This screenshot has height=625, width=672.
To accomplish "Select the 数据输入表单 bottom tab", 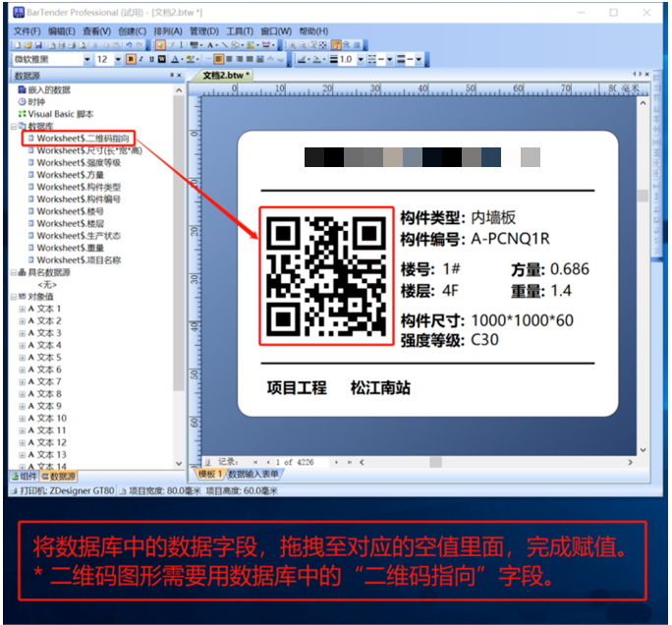I will [x=253, y=474].
